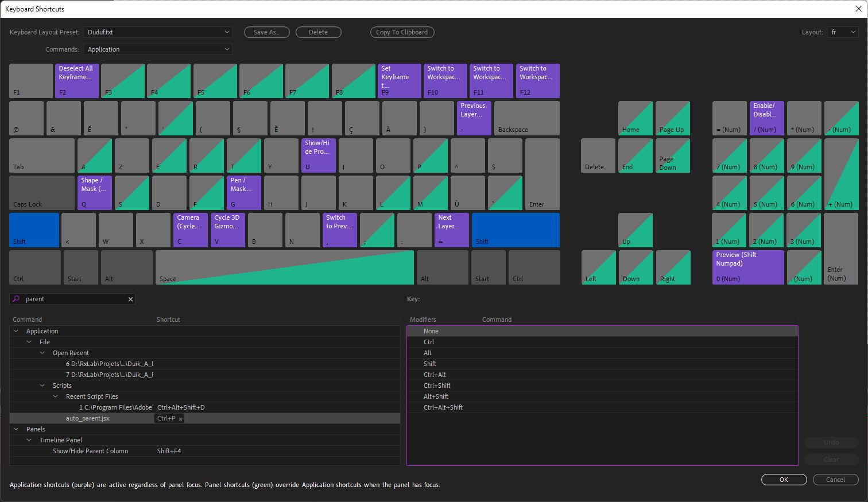868x502 pixels.
Task: Toggle the right Shift modifier key
Action: 515,230
